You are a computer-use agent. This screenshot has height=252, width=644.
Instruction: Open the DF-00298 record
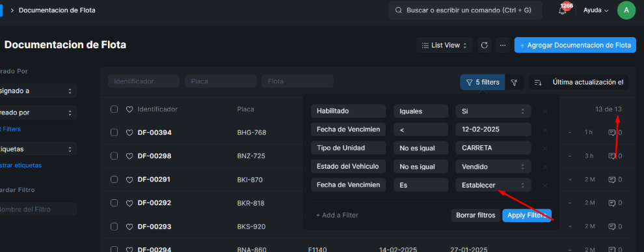[154, 156]
